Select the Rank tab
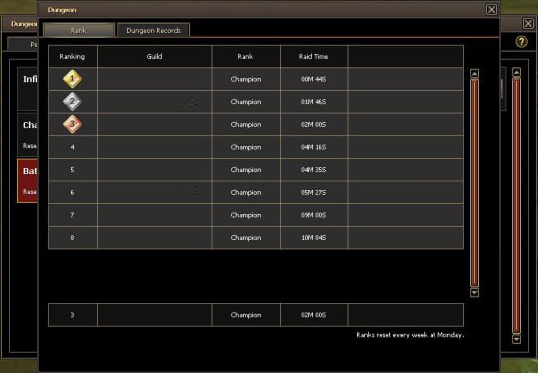Viewport: 538px width, 373px height. point(79,30)
